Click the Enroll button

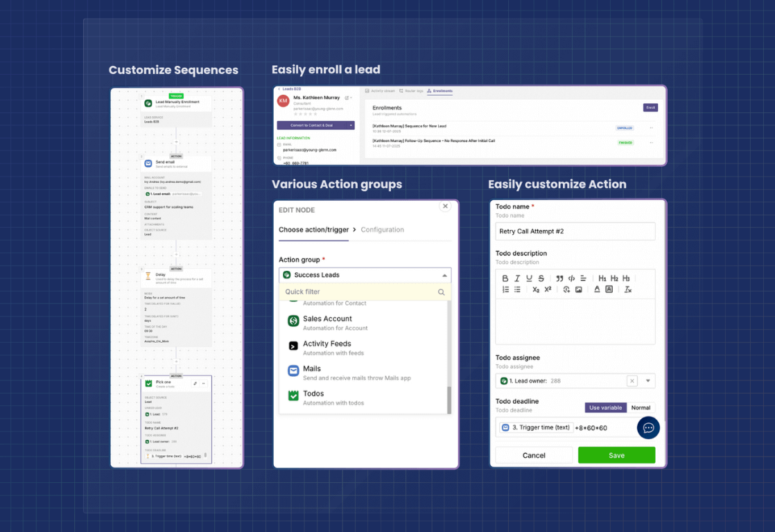650,107
